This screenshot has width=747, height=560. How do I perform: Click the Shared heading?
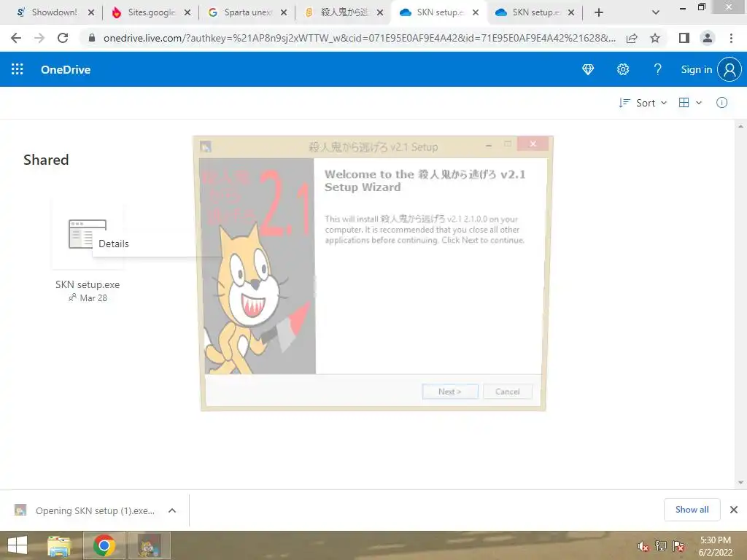(x=46, y=160)
